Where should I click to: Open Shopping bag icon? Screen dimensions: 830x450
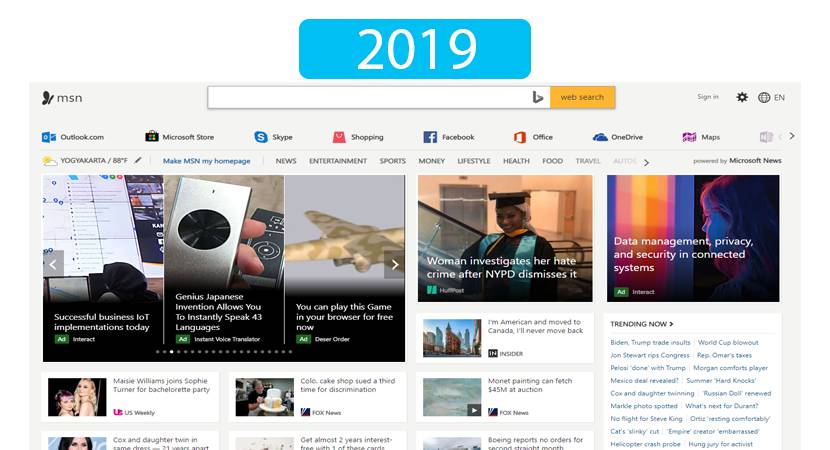point(339,137)
